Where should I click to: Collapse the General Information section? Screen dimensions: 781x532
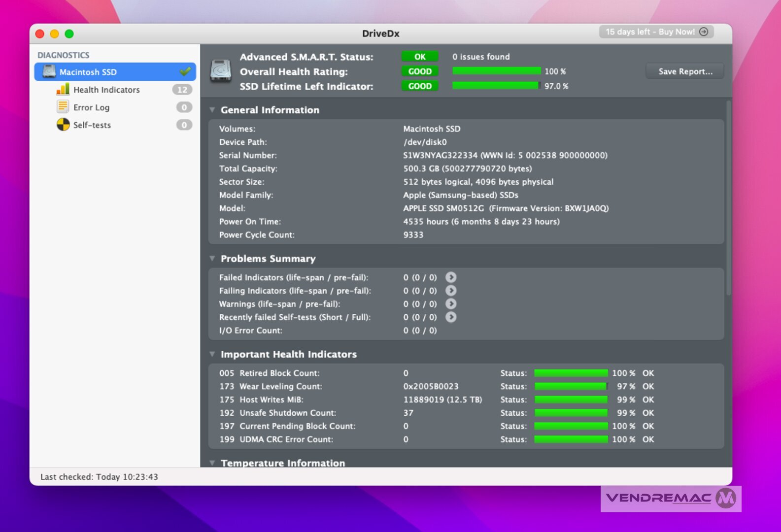pos(212,110)
